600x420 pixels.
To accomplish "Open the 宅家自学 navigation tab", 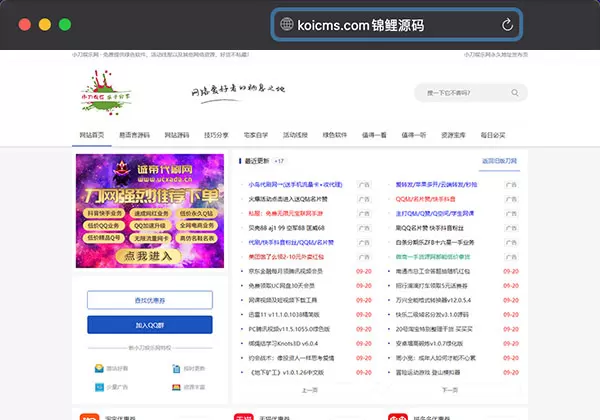I will pyautogui.click(x=256, y=135).
